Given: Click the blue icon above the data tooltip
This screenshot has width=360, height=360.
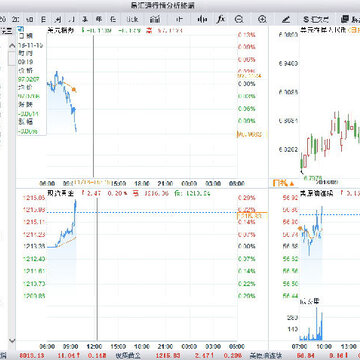Looking at the screenshot, I should coord(21,29).
